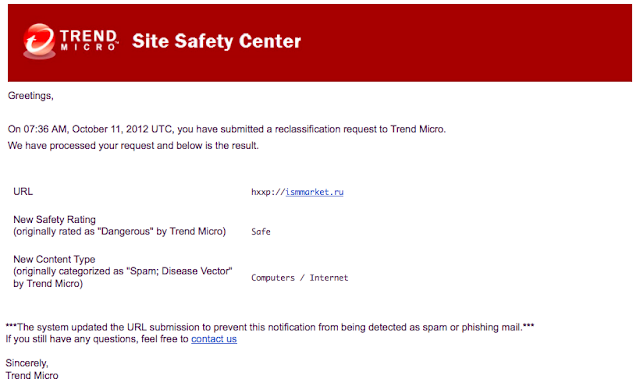640x386 pixels.
Task: Click the 'We have processed your request' sentence
Action: click(x=133, y=146)
